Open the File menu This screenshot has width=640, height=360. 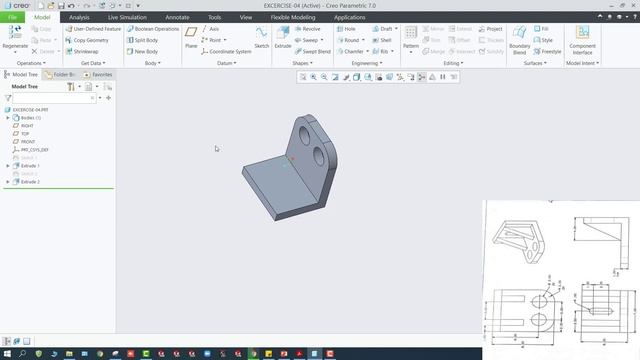coord(12,17)
